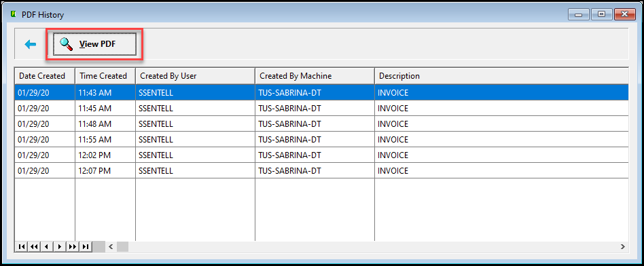This screenshot has width=644, height=266.
Task: Click TUS-SABRINA-DT in the 11:48 AM row
Action: point(289,124)
